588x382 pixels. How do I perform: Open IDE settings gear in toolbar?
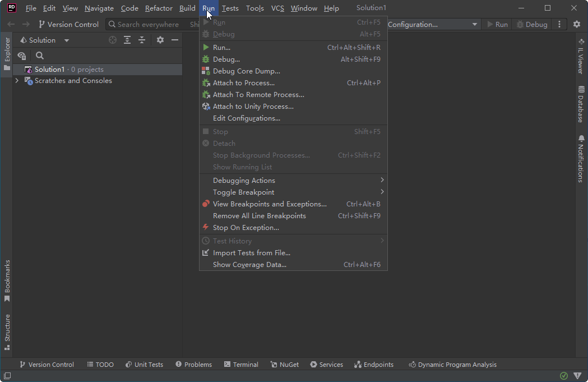click(577, 24)
